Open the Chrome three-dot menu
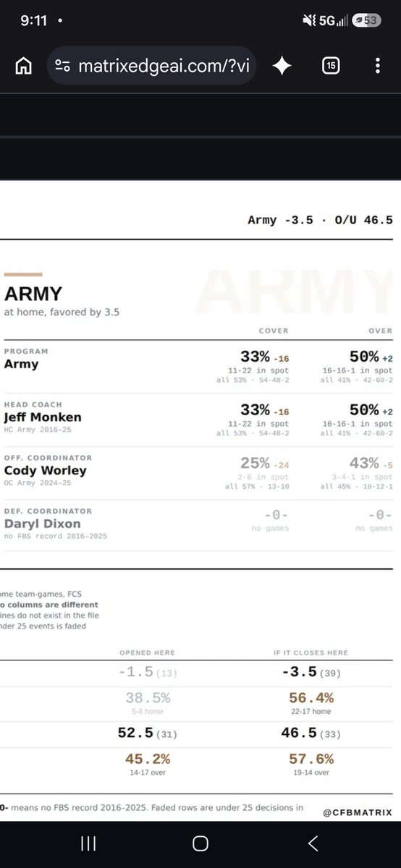Screen dimensions: 401x868 (x=378, y=67)
